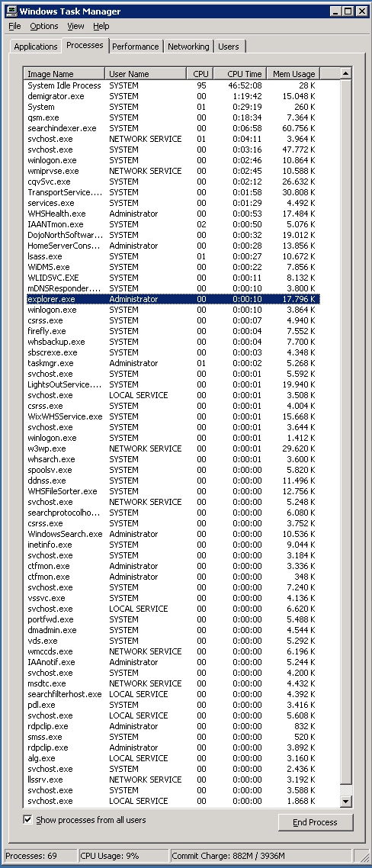The width and height of the screenshot is (372, 868).
Task: Select the searchindexer.exe process
Action: [173, 128]
